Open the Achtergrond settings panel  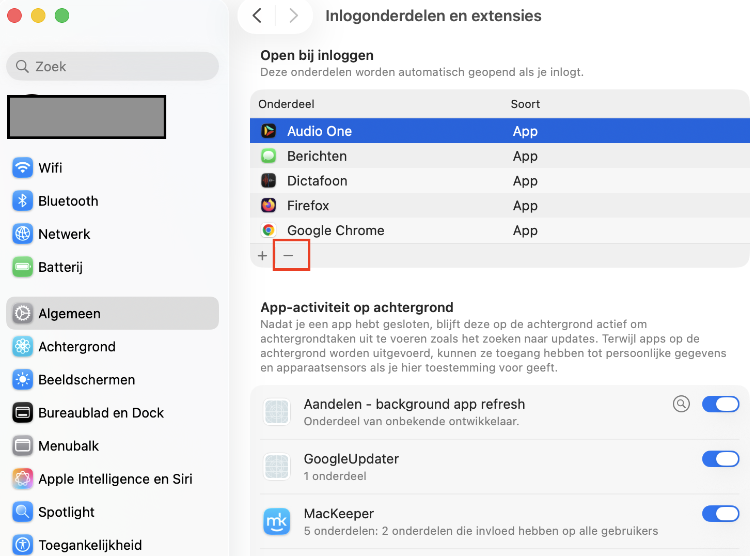(76, 346)
